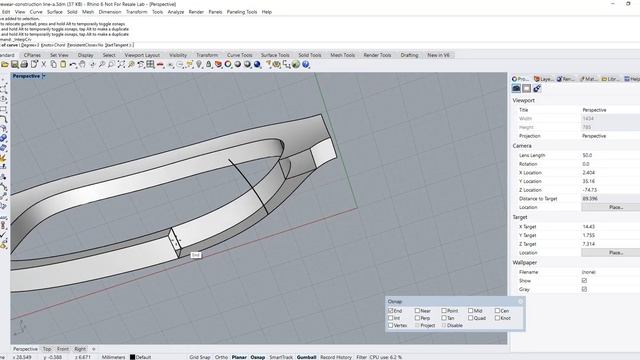This screenshot has width=640, height=360.
Task: Activate the Pan hand tool
Action: [x=82, y=64]
